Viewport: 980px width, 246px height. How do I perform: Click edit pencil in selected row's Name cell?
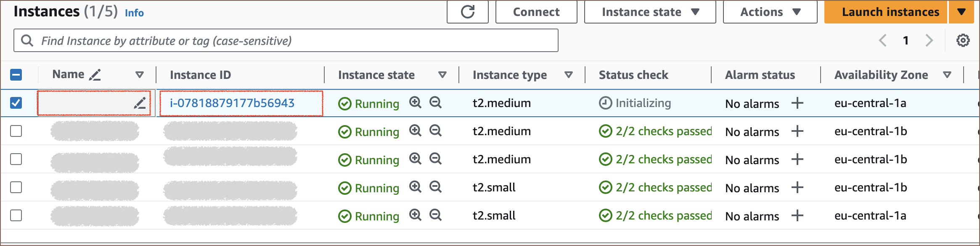(140, 103)
